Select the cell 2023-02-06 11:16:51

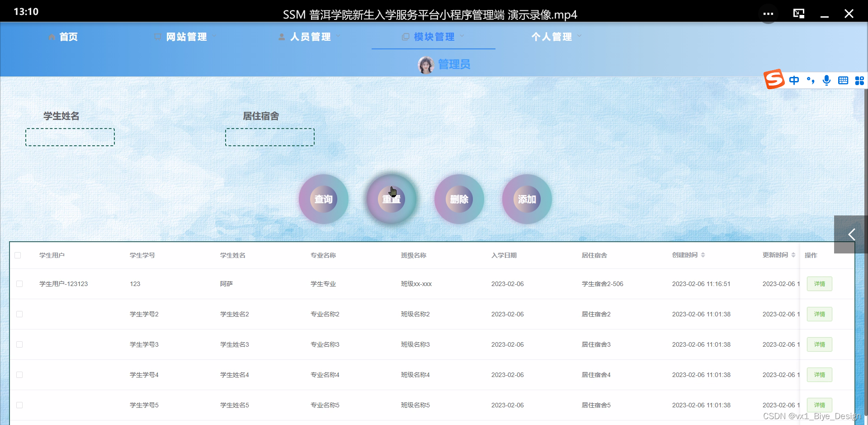701,284
